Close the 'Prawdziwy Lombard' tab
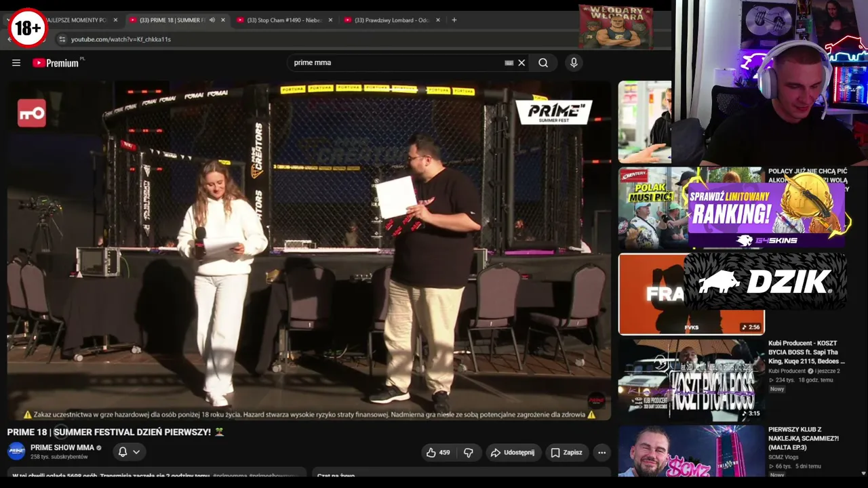The height and width of the screenshot is (488, 868). click(437, 20)
